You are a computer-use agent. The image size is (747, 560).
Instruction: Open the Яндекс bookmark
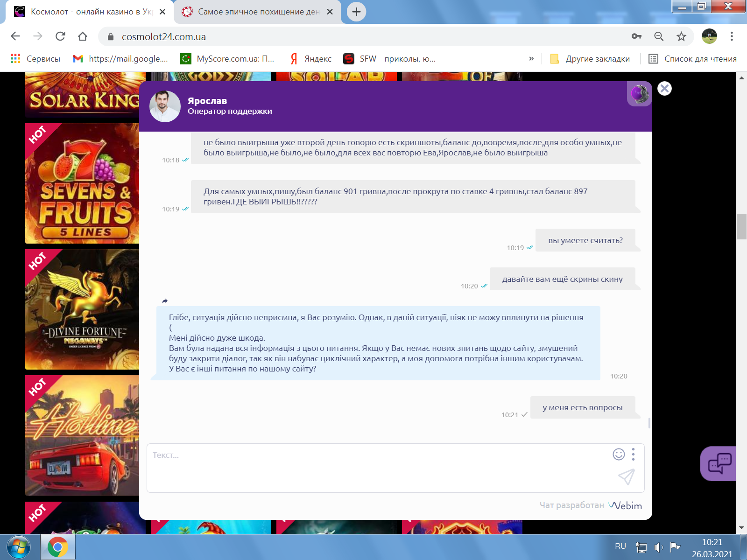click(311, 59)
